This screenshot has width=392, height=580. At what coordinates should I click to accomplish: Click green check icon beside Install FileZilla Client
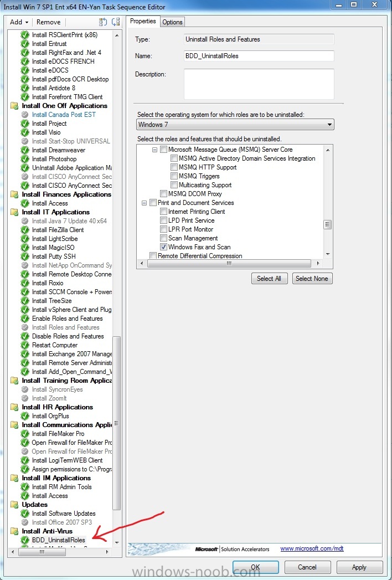pyautogui.click(x=25, y=230)
